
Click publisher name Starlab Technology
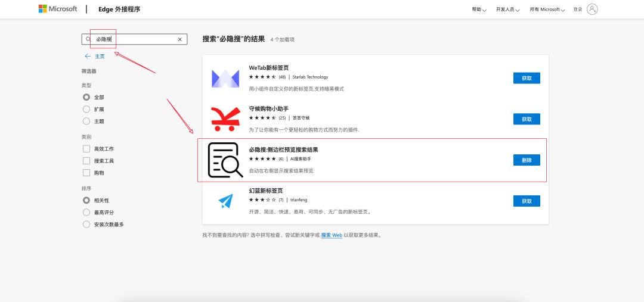point(310,77)
